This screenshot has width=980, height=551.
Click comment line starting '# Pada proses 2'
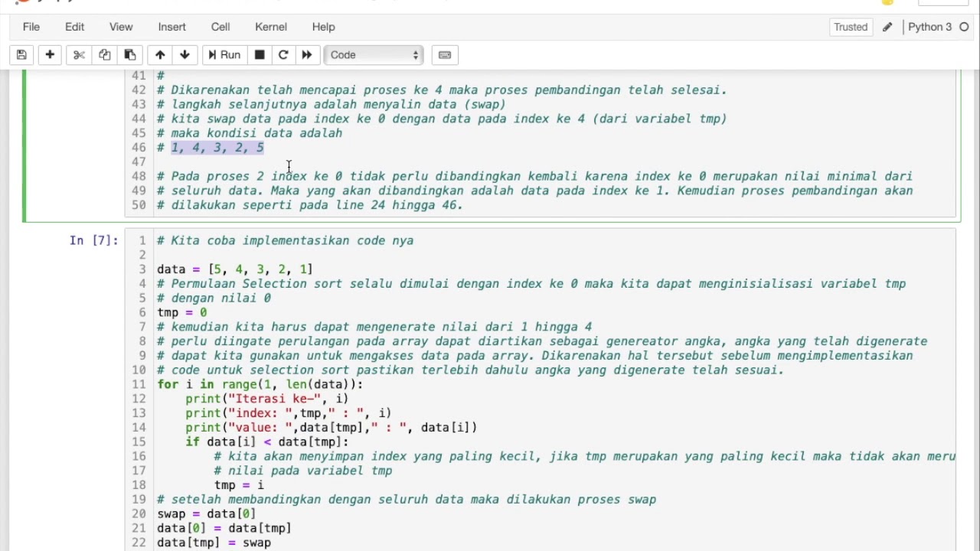tap(534, 176)
